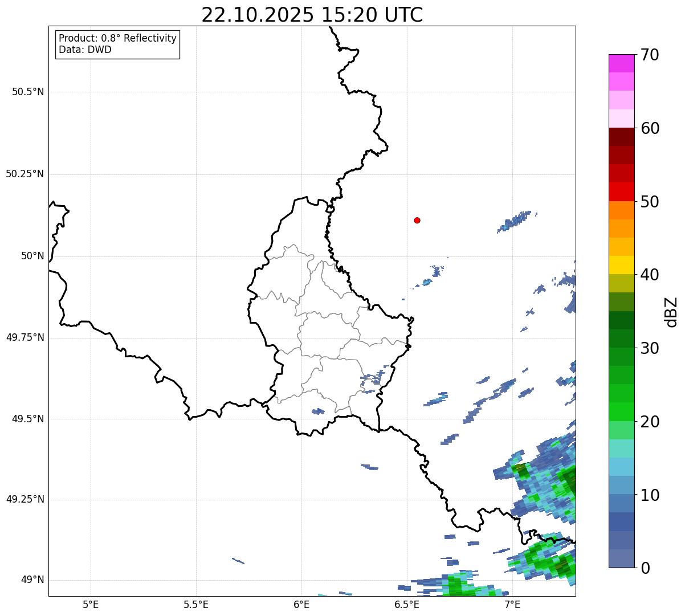Click the 50°N latitude label

coord(32,256)
